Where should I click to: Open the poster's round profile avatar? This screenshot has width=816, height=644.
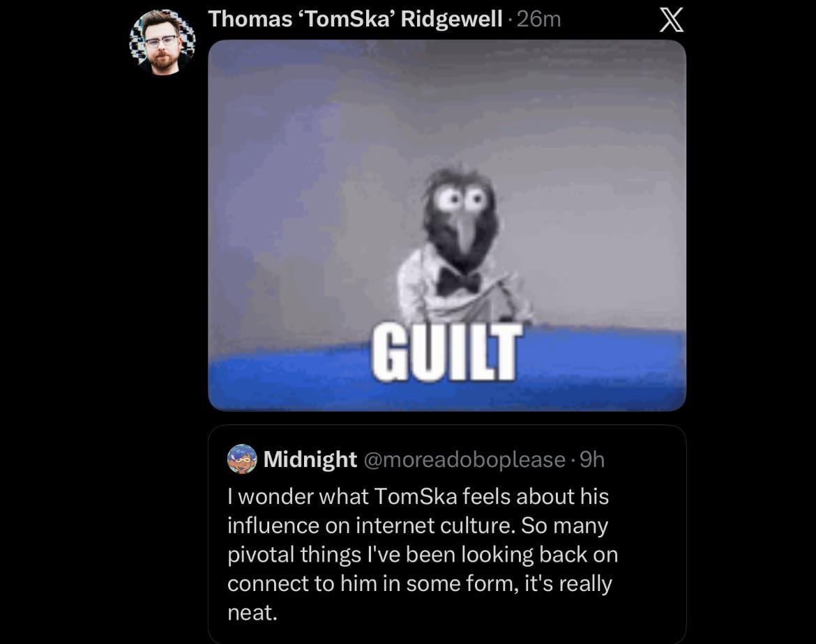pyautogui.click(x=163, y=42)
